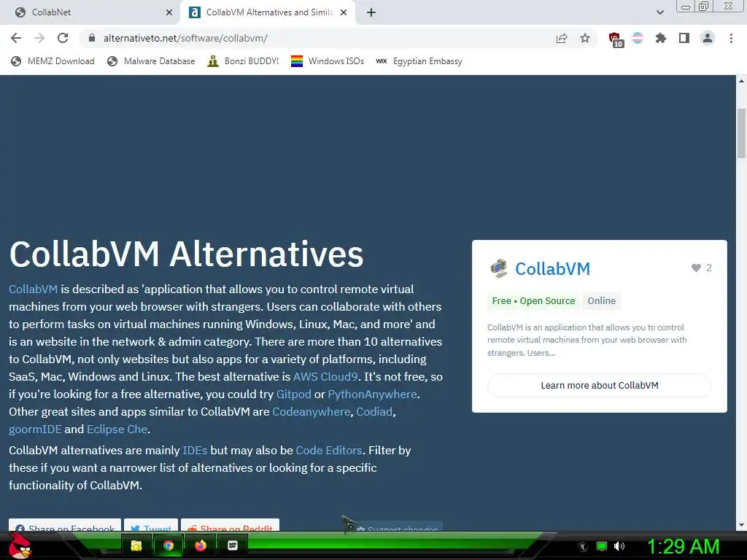This screenshot has height=560, width=747.
Task: Open the file manager taskbar icon
Action: coord(136,545)
